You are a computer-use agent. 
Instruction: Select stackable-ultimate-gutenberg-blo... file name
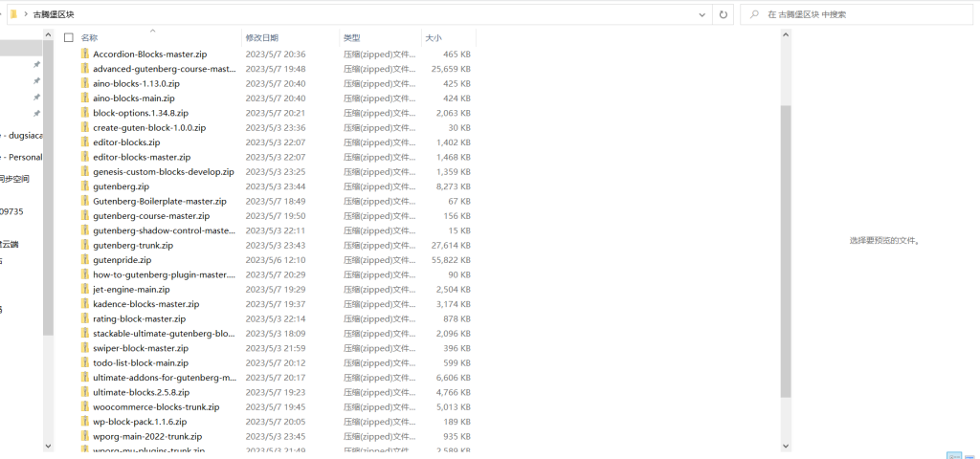(165, 334)
